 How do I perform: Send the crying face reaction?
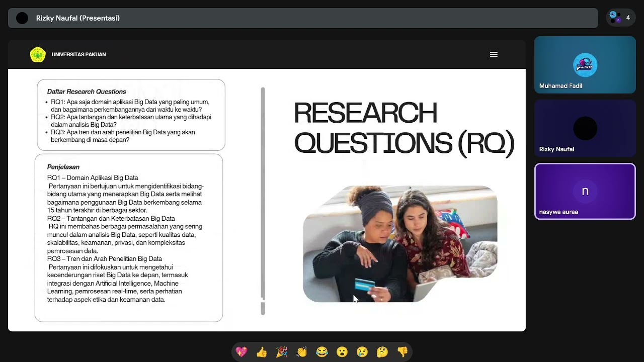click(x=362, y=352)
